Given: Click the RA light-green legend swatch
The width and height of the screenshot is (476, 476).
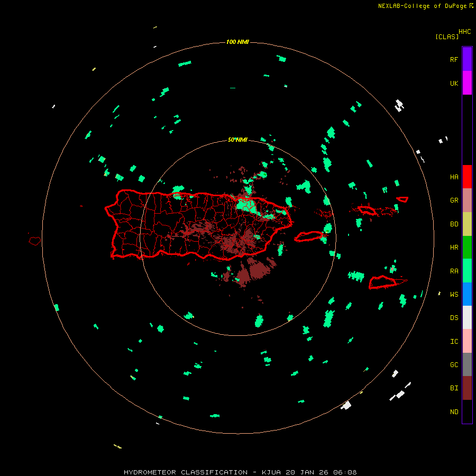Looking at the screenshot, I should coord(467,271).
